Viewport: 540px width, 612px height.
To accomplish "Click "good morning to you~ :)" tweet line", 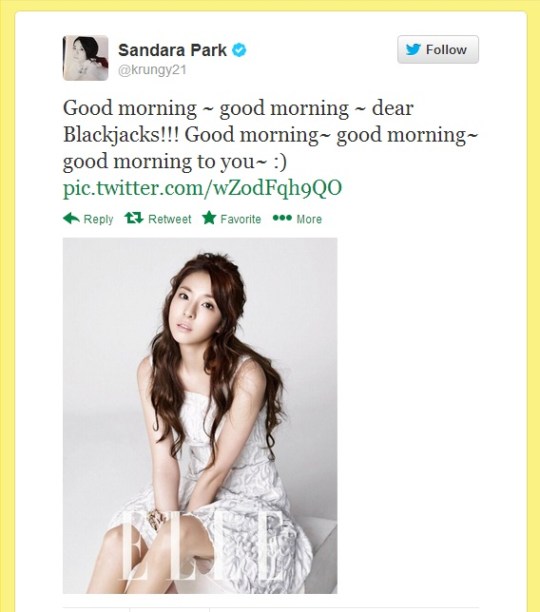I will click(175, 162).
